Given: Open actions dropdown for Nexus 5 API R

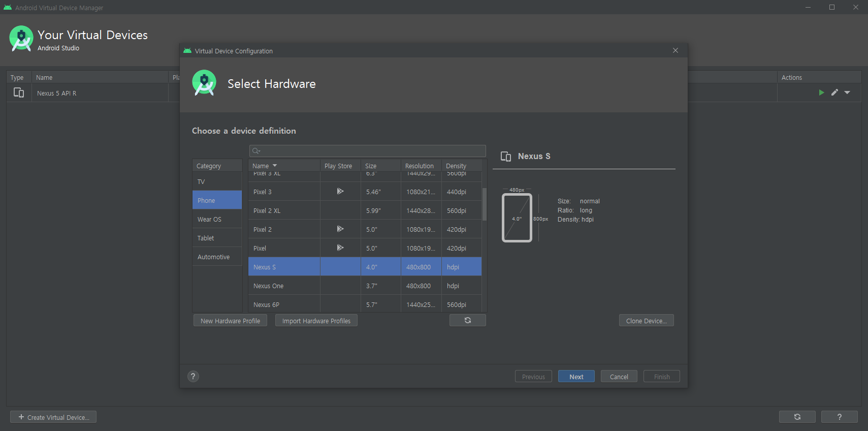Looking at the screenshot, I should point(847,93).
